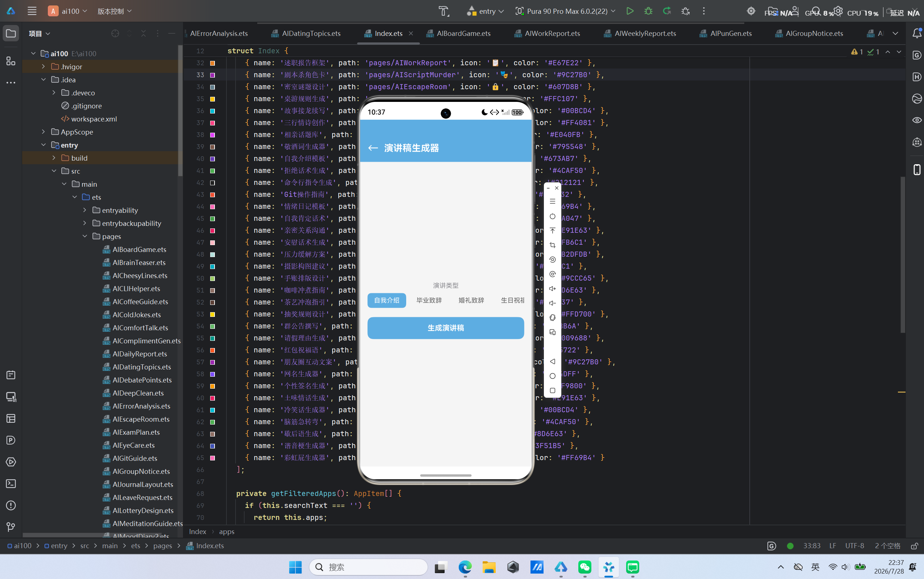The height and width of the screenshot is (579, 924).
Task: Open ai100 project dropdown
Action: point(68,11)
